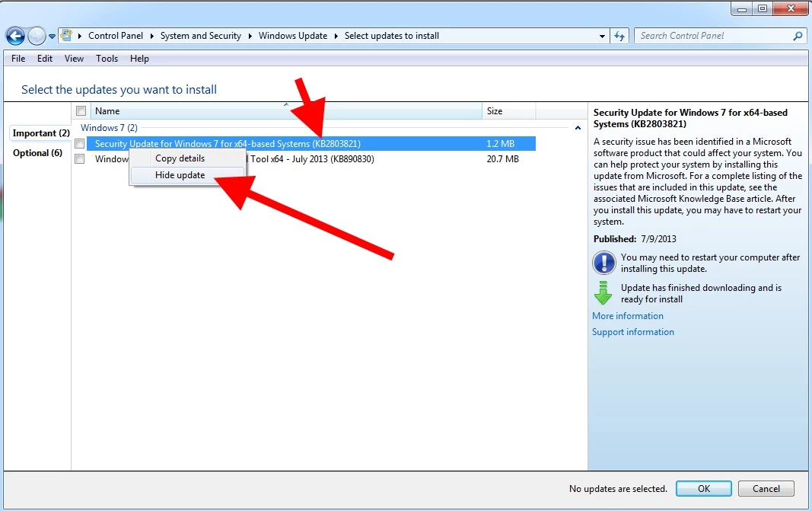
Task: Minimize the window
Action: click(742, 8)
